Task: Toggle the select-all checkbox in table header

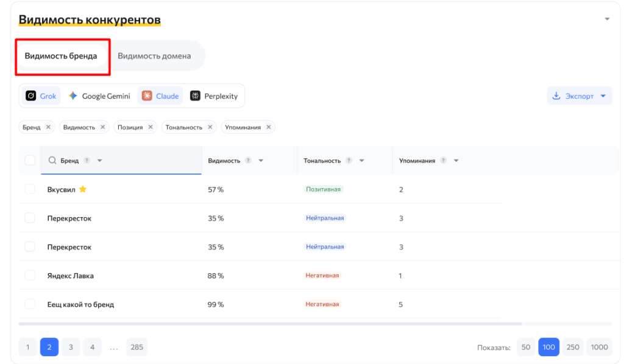Action: 30,160
